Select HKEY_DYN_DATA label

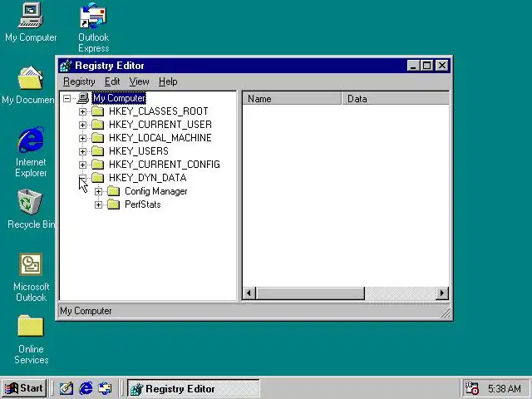coord(148,178)
